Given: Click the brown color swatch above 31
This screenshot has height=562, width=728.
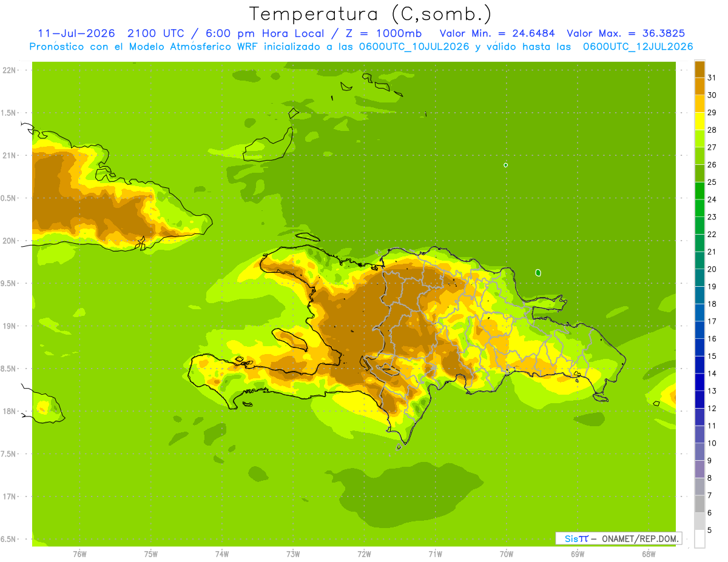Looking at the screenshot, I should pyautogui.click(x=699, y=69).
